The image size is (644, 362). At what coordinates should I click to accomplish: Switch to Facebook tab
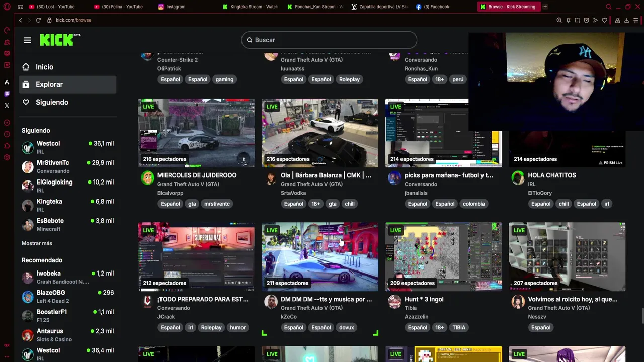coord(435,7)
